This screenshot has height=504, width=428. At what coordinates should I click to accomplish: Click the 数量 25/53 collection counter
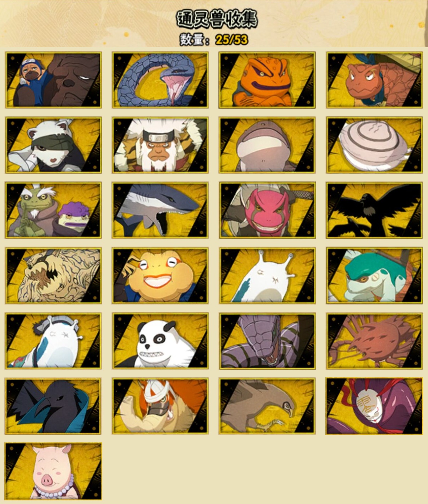(x=214, y=40)
